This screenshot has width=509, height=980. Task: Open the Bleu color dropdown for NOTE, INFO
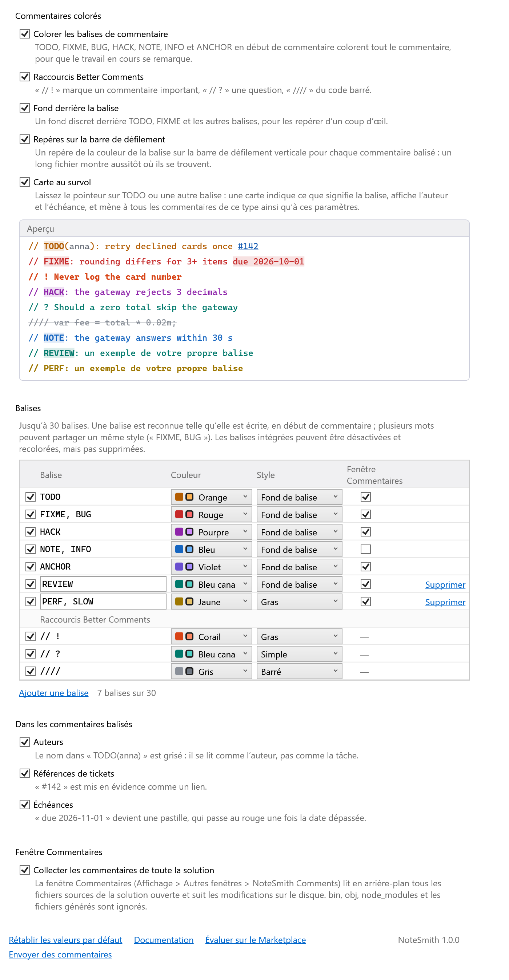[x=211, y=549]
